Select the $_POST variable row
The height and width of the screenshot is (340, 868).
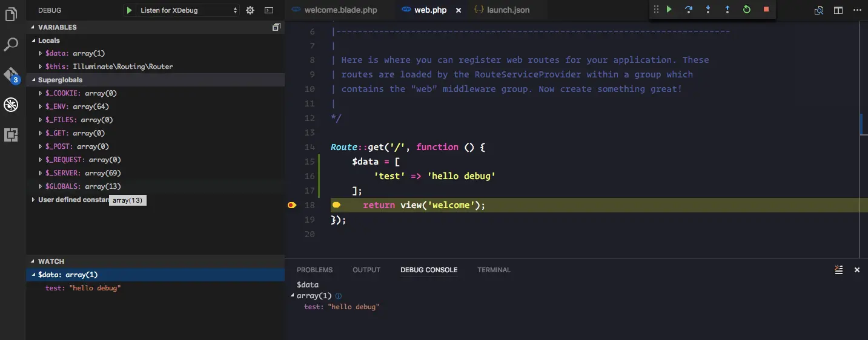pyautogui.click(x=155, y=146)
